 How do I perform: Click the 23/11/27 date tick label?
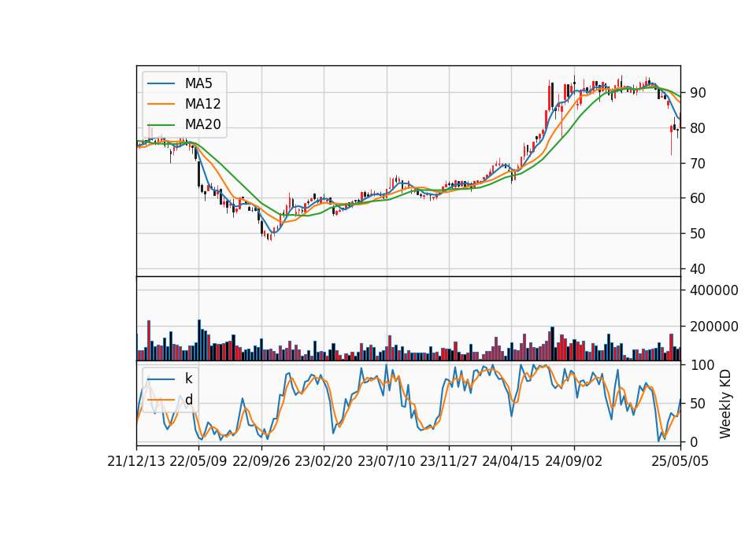click(448, 461)
